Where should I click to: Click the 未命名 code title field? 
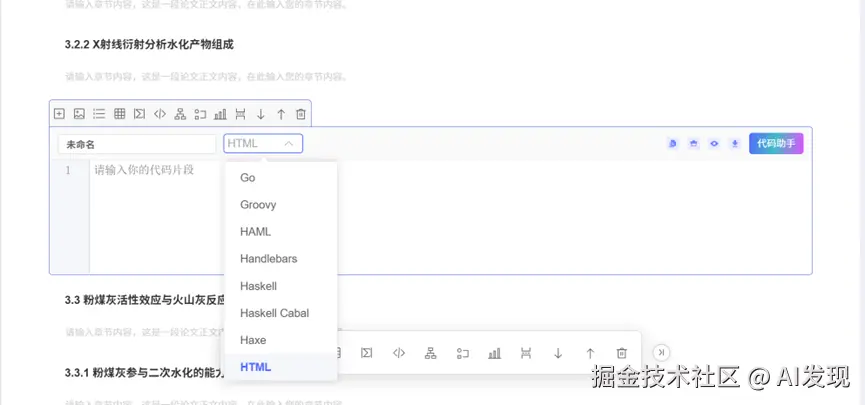(x=137, y=144)
